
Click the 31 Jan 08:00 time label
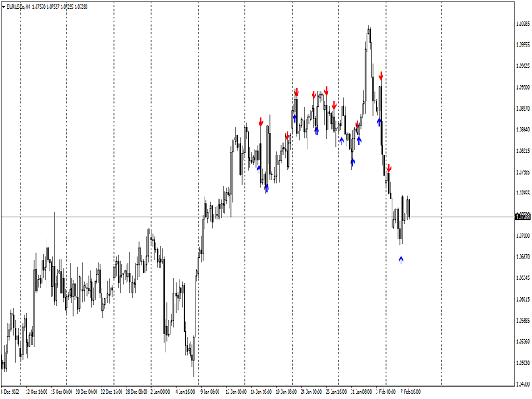361,392
